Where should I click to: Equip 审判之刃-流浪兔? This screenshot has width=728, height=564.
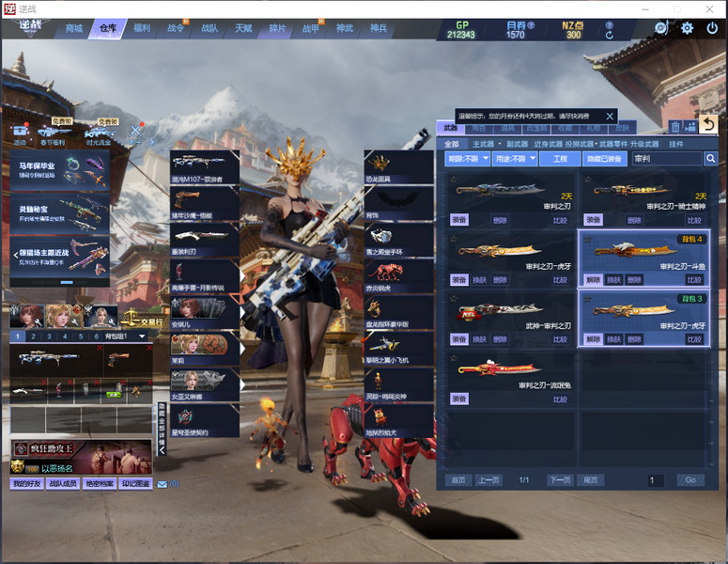pos(458,399)
